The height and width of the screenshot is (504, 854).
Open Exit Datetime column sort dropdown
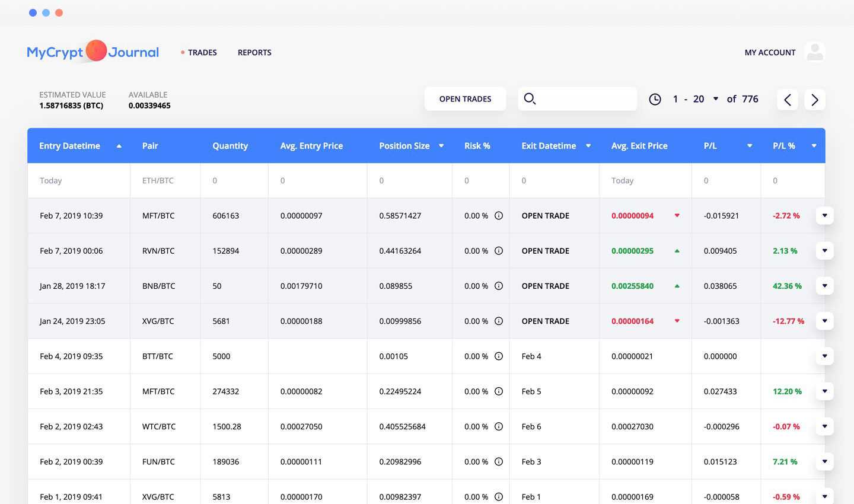tap(588, 146)
